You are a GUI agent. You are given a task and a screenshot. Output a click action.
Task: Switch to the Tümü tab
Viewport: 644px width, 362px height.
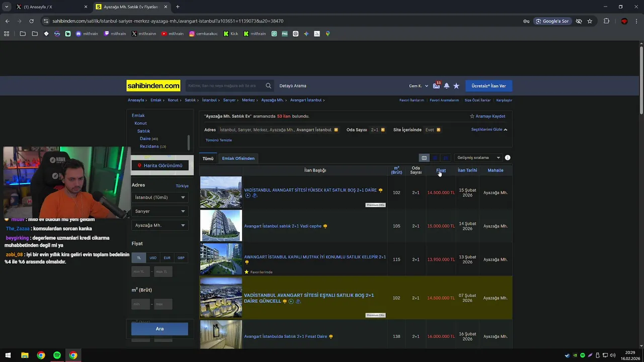pos(208,158)
